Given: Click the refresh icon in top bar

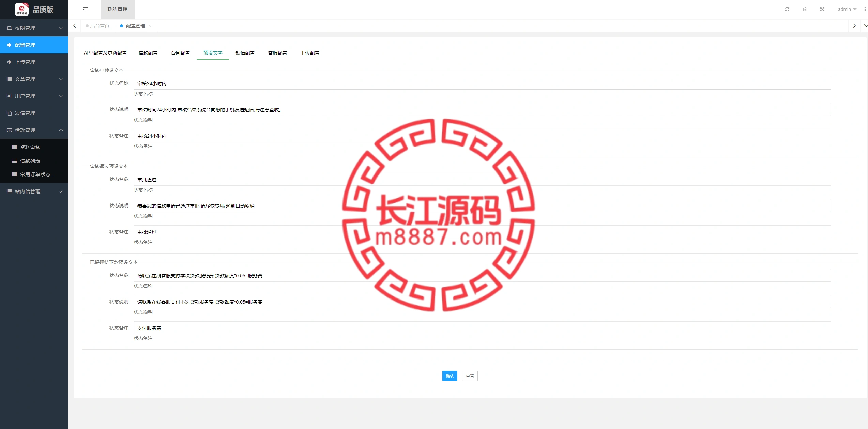Looking at the screenshot, I should coord(787,10).
